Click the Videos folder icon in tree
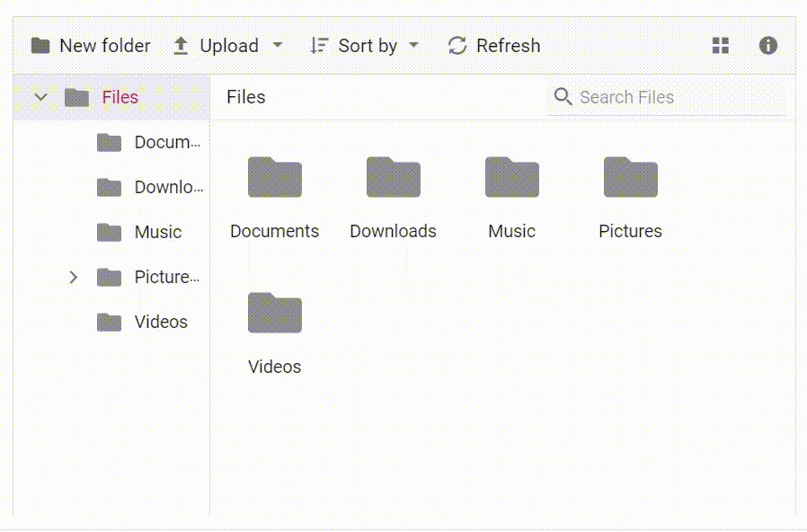Image resolution: width=807 pixels, height=532 pixels. point(109,323)
